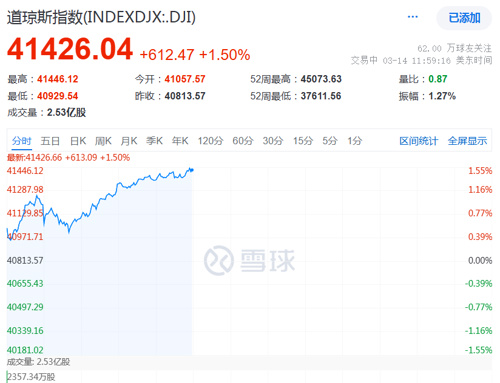This screenshot has width=500, height=383.
Task: Switch to the 周K chart tab
Action: pyautogui.click(x=103, y=141)
